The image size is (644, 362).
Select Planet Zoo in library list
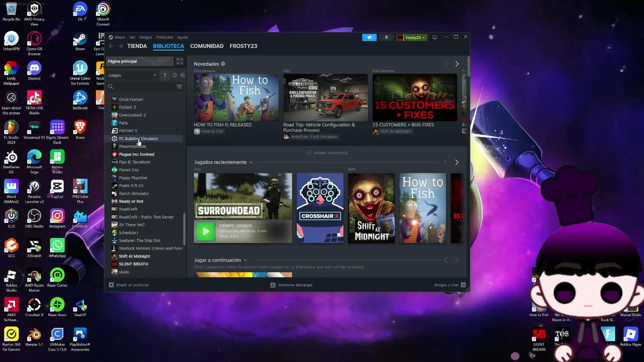click(129, 170)
